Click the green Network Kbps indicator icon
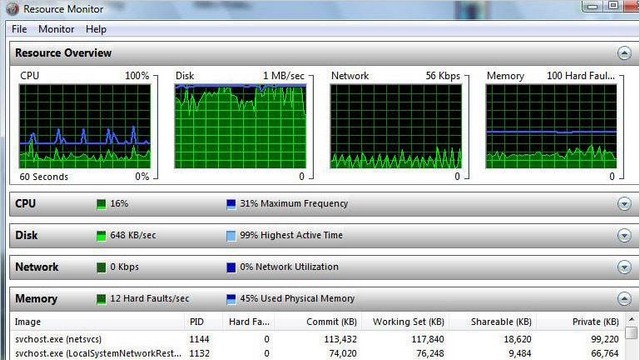This screenshot has height=360, width=640. coord(101,267)
